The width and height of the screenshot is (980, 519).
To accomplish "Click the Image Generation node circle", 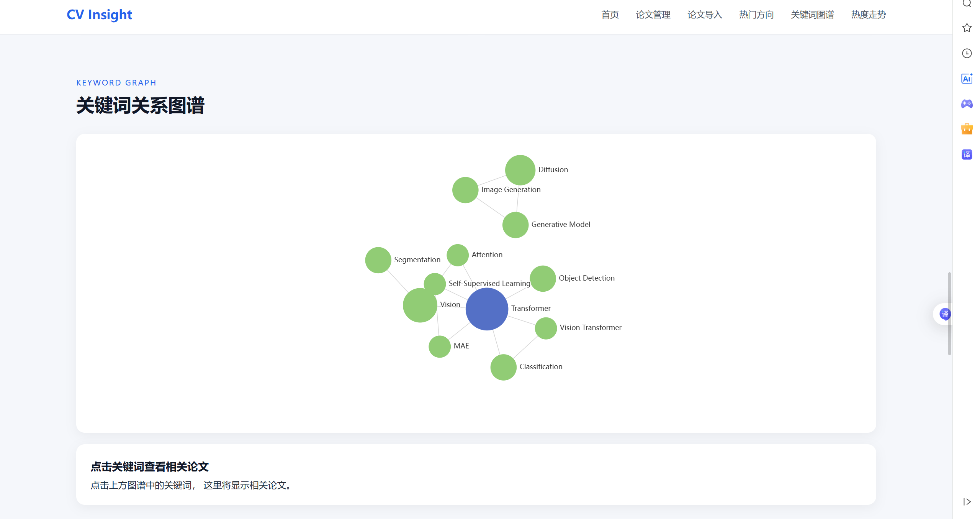I will click(x=465, y=190).
